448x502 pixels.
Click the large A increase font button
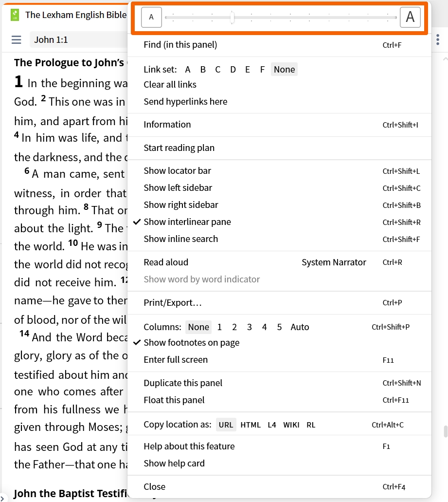pyautogui.click(x=410, y=17)
